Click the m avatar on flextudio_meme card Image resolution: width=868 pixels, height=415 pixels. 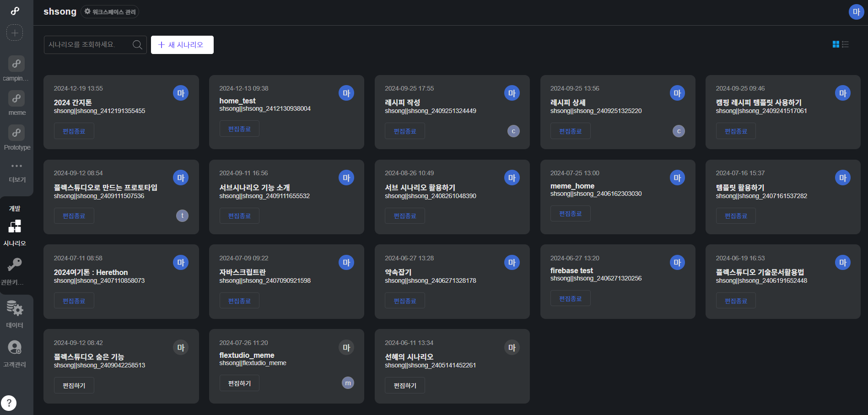click(x=348, y=383)
